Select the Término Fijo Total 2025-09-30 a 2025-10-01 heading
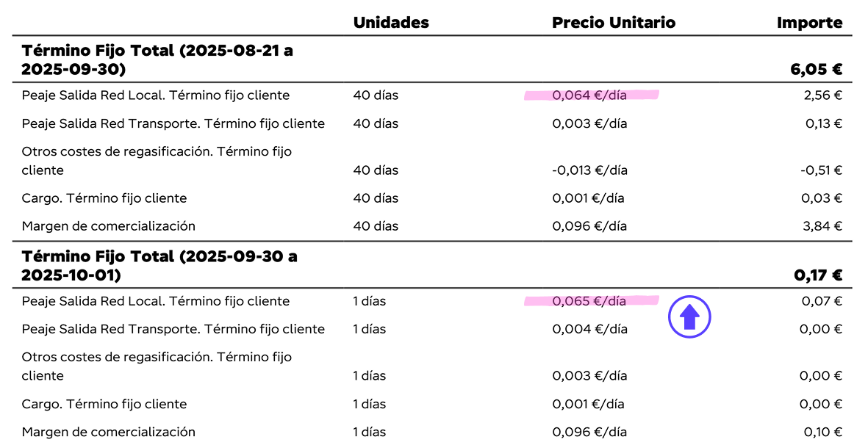The width and height of the screenshot is (868, 445). click(x=159, y=266)
